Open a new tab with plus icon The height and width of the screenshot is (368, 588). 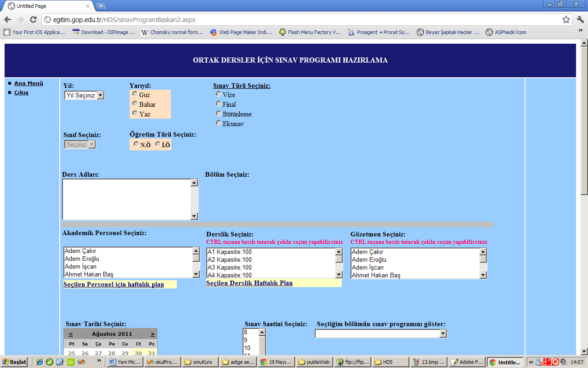pyautogui.click(x=101, y=6)
